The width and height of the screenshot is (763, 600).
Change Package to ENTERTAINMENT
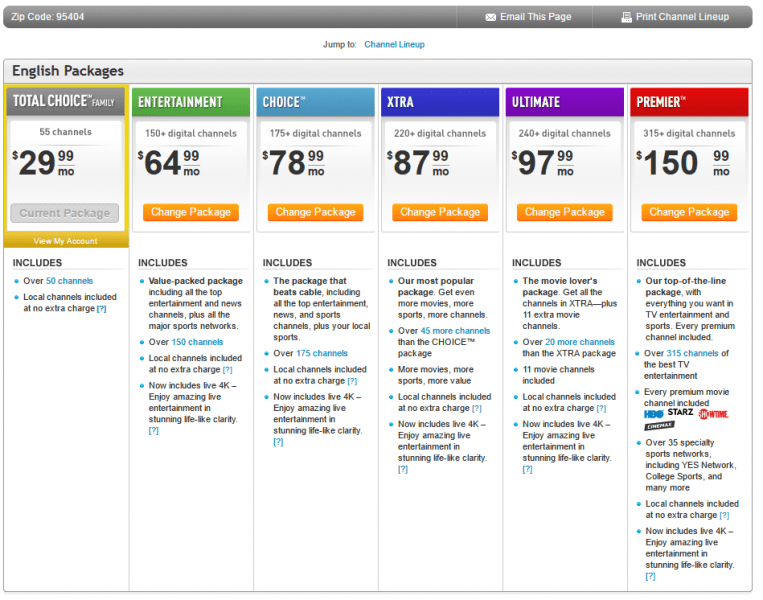(x=191, y=212)
